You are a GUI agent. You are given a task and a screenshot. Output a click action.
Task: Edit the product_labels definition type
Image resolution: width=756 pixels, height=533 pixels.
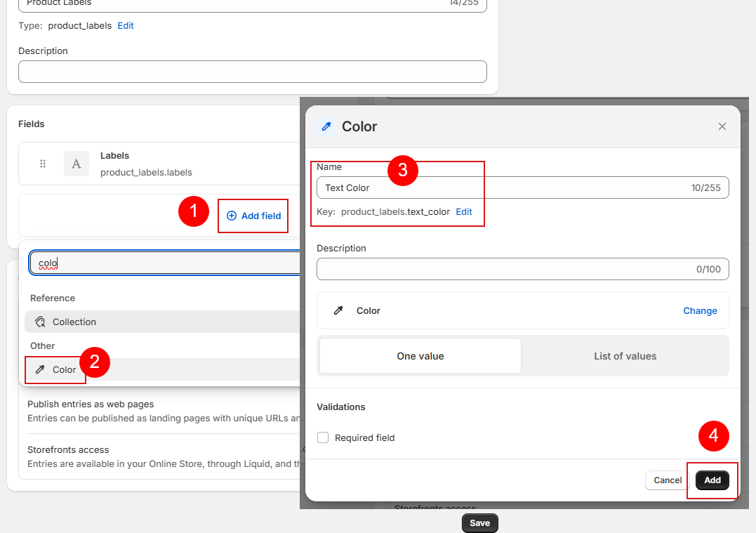tap(126, 25)
